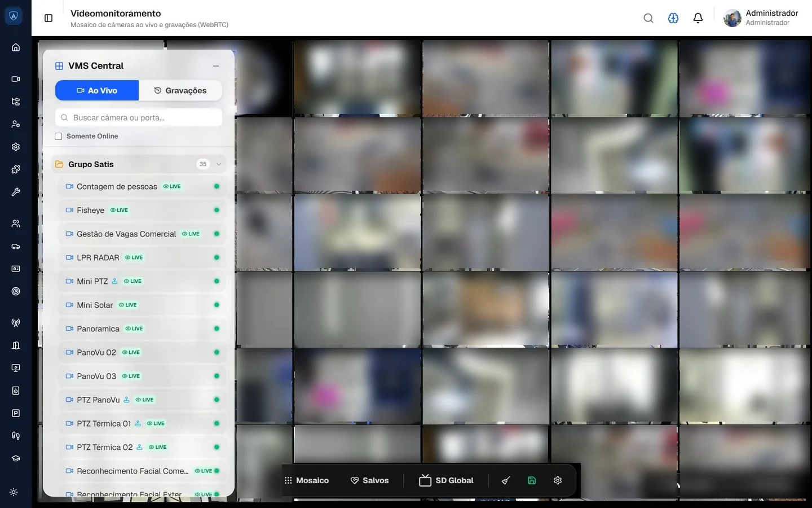Click the PTZ control icon on Mini PTZ
Image resolution: width=812 pixels, height=508 pixels.
[x=115, y=281]
